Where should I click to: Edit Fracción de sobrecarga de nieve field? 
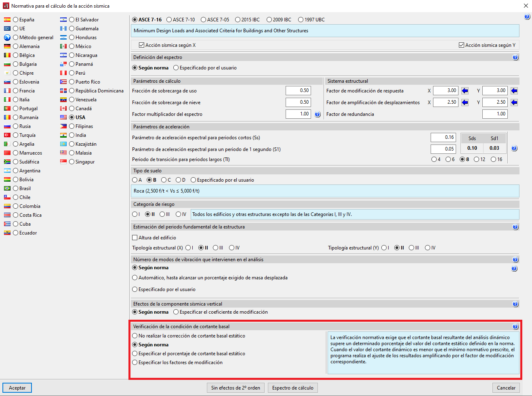pos(298,103)
